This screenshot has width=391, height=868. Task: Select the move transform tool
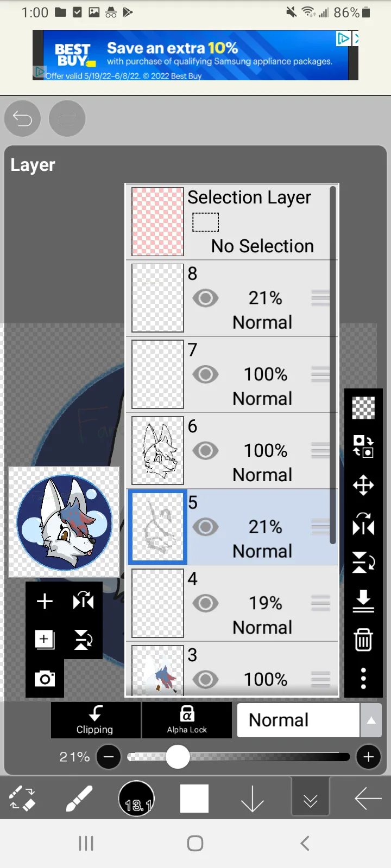point(363,485)
